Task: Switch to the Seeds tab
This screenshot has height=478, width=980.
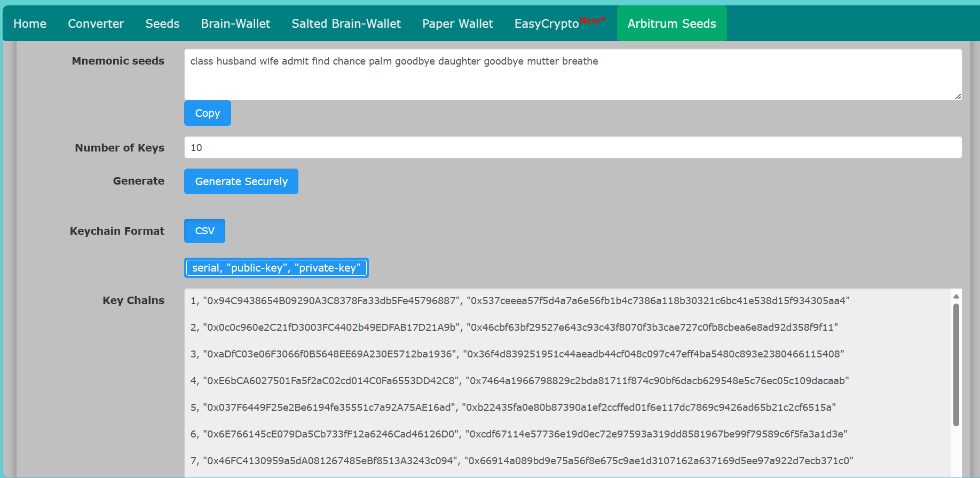Action: (162, 23)
